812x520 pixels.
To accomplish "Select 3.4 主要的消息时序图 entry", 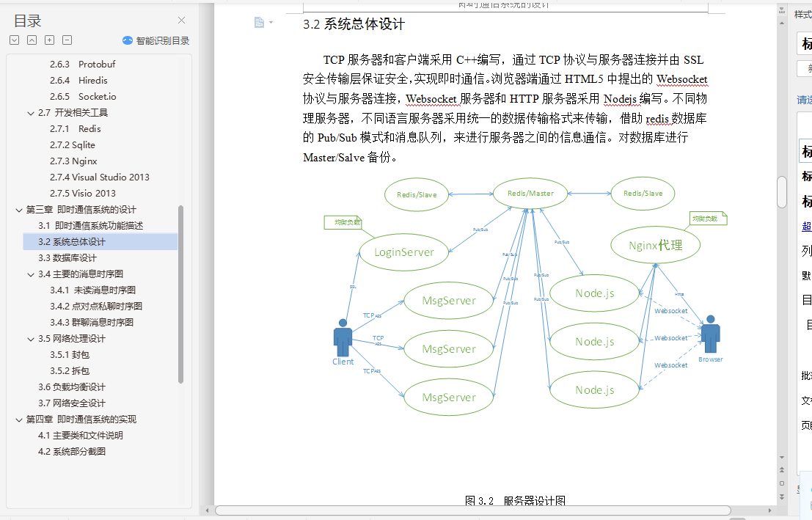I will (81, 274).
